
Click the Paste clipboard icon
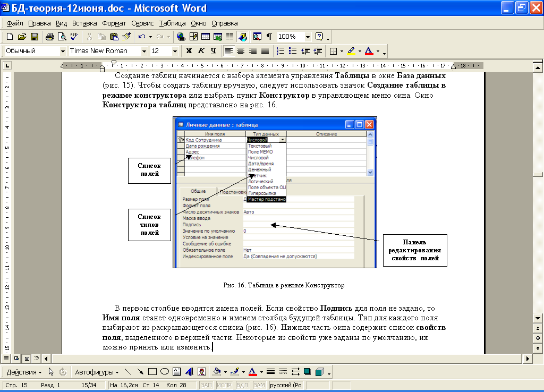tap(114, 37)
